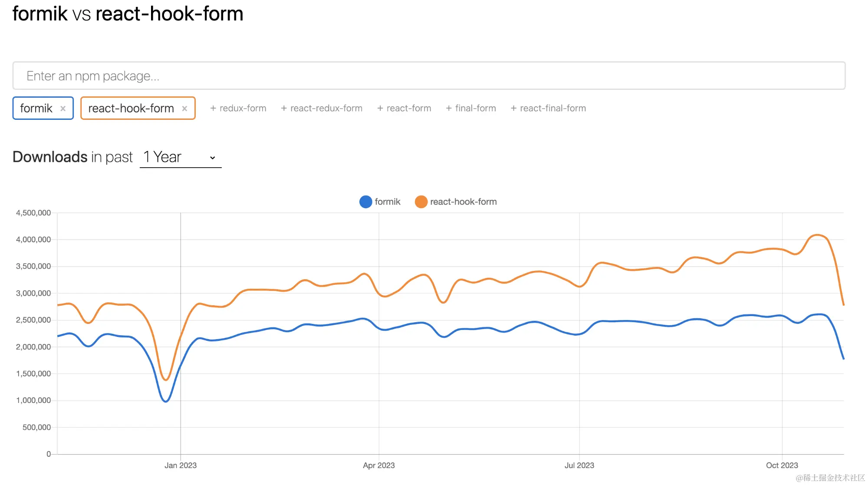Click the 2,500,000 y-axis value

(x=33, y=320)
